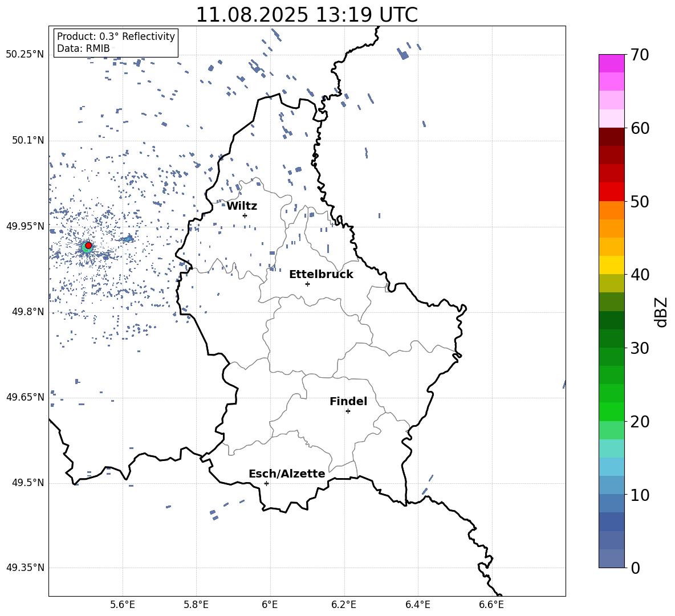The height and width of the screenshot is (616, 675).
Task: Click the colorbar tick label 70
Action: 640,55
